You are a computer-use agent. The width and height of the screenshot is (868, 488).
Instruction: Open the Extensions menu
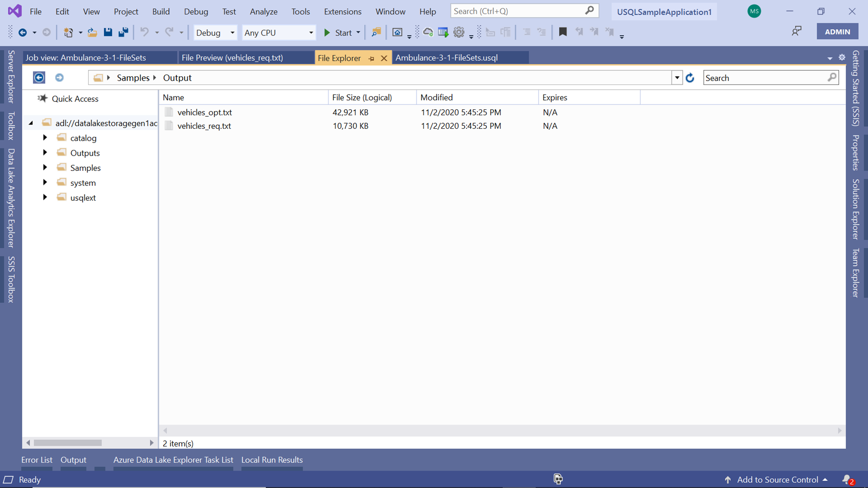[342, 12]
